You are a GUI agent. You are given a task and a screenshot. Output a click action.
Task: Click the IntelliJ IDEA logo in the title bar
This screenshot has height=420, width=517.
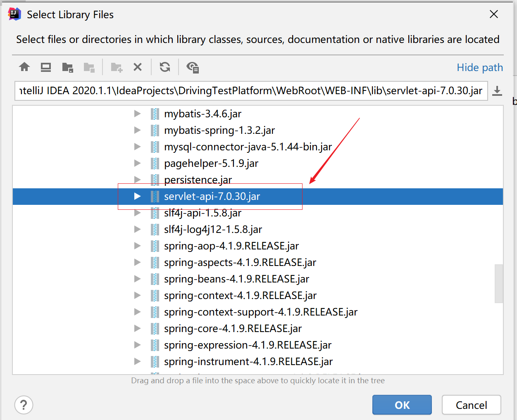coord(14,14)
